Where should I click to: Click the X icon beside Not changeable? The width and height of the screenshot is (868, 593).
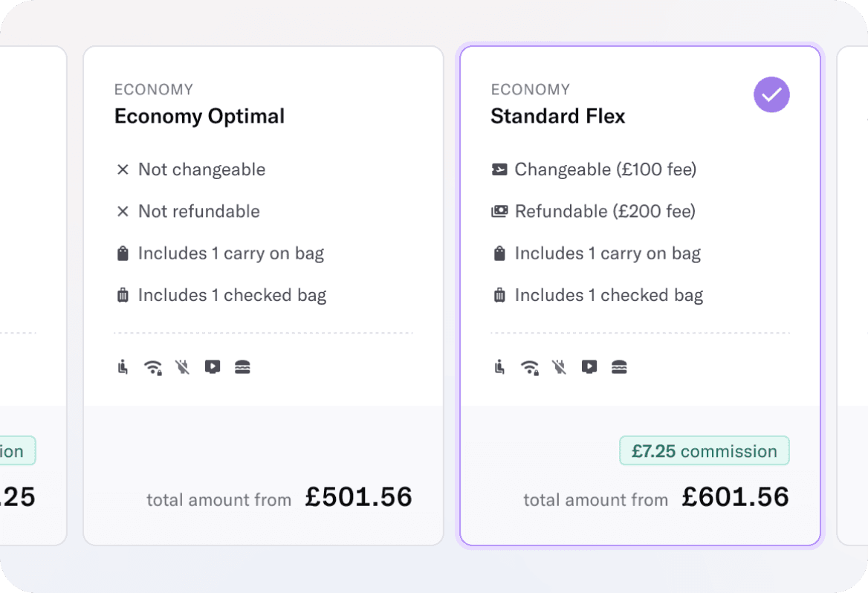(123, 170)
